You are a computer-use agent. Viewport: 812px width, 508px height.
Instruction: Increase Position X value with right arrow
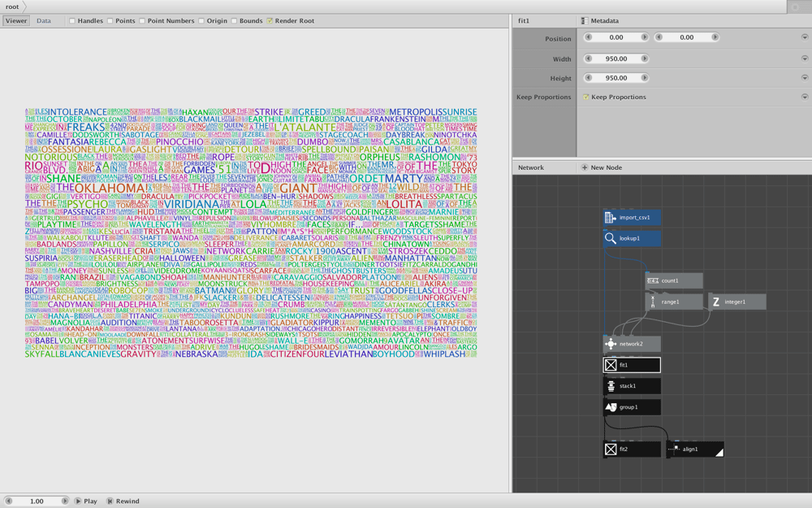click(644, 37)
